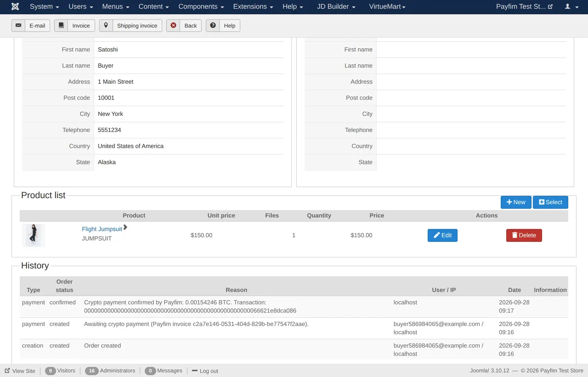
Task: Open the Menus dropdown
Action: (x=116, y=7)
